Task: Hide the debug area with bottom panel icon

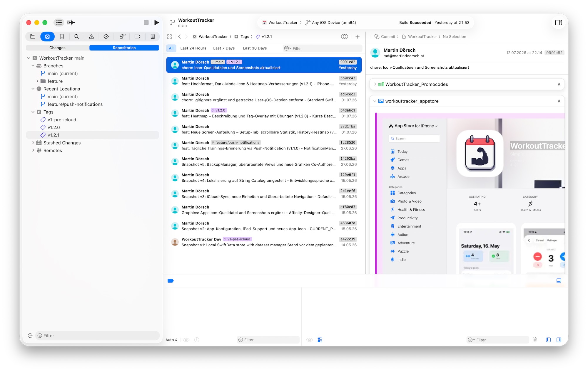Action: click(559, 281)
